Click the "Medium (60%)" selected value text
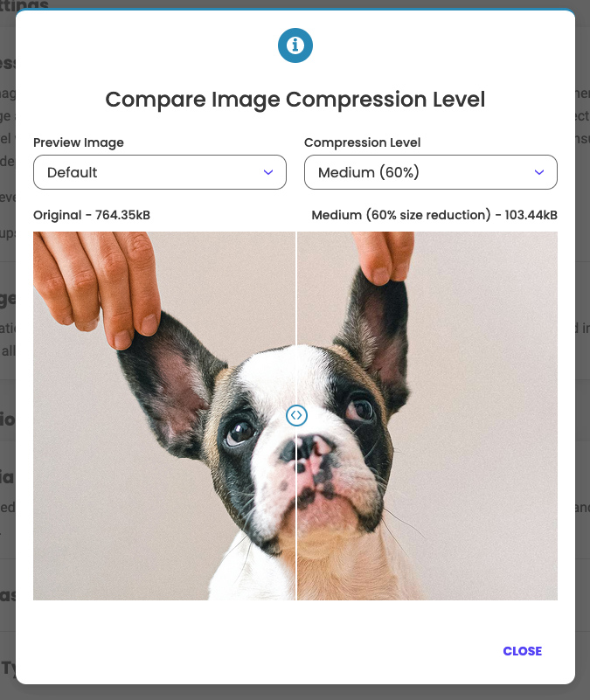This screenshot has height=700, width=590. point(369,172)
